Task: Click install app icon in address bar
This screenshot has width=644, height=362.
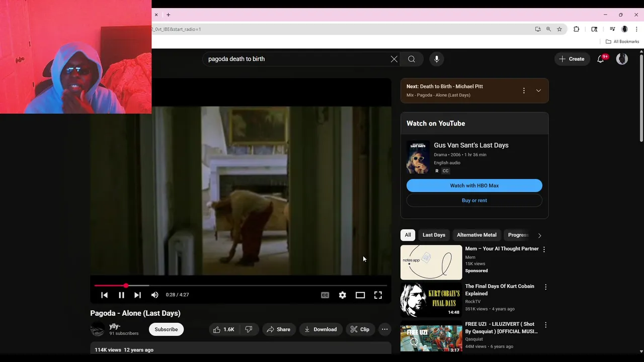Action: pos(538,29)
